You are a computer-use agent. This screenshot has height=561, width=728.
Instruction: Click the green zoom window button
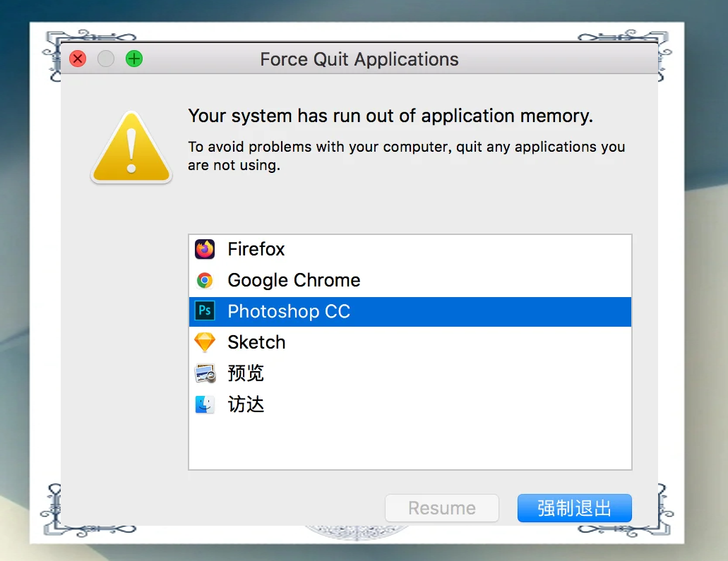pyautogui.click(x=134, y=59)
